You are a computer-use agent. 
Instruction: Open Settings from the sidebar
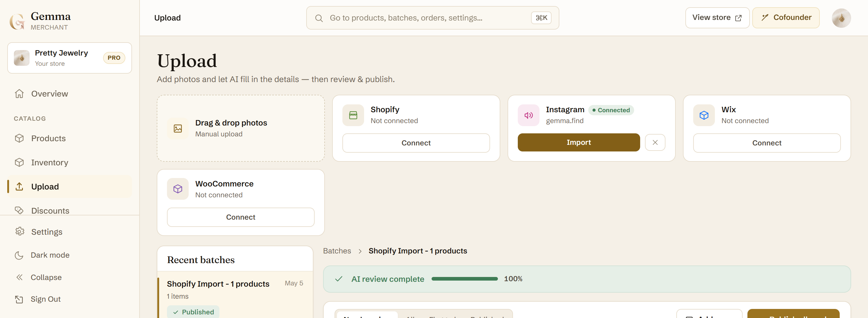69,232
